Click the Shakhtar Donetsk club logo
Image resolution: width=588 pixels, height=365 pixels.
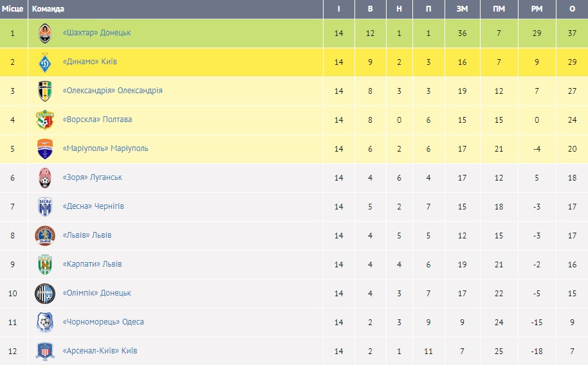[x=44, y=33]
